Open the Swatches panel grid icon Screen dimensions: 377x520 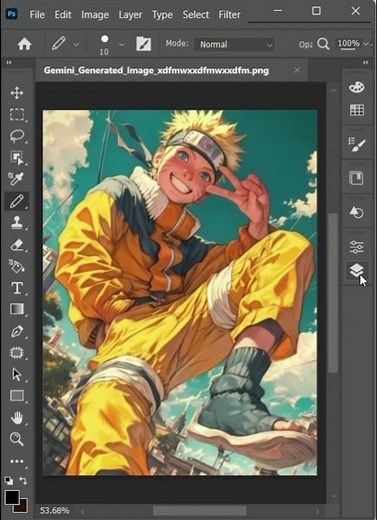[x=357, y=110]
